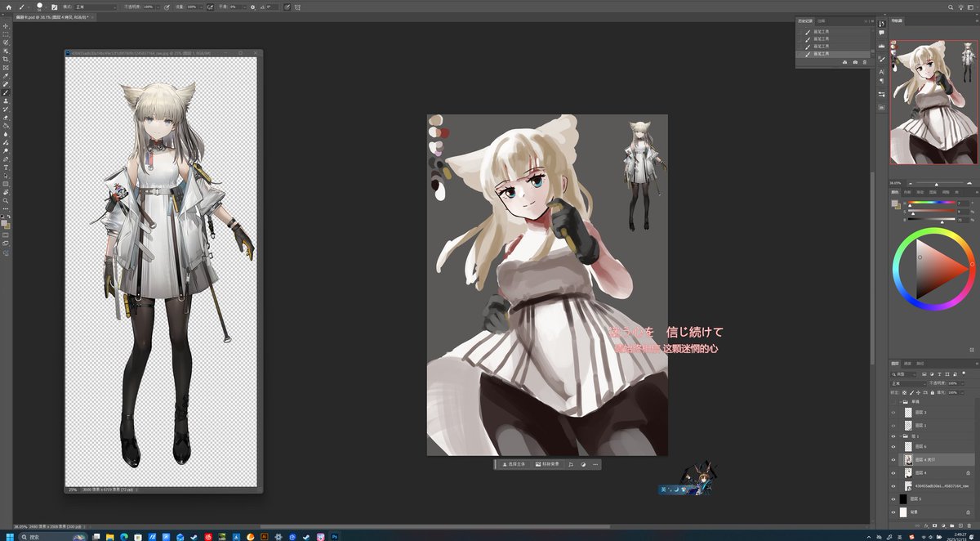Select the Clone Stamp tool

(x=7, y=101)
